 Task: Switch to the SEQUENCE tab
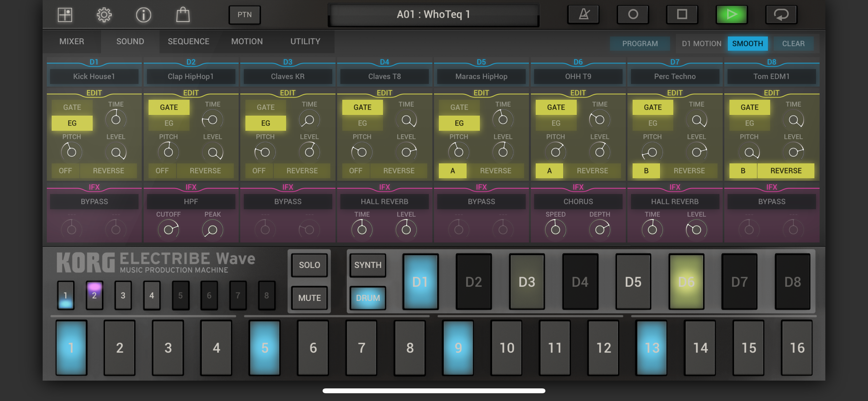188,41
